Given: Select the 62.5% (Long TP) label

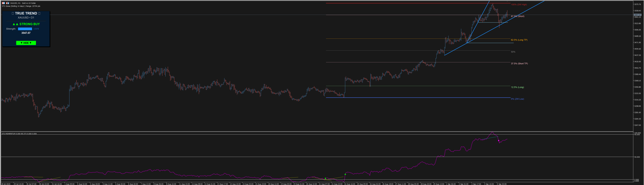Looking at the screenshot, I should coord(519,40).
